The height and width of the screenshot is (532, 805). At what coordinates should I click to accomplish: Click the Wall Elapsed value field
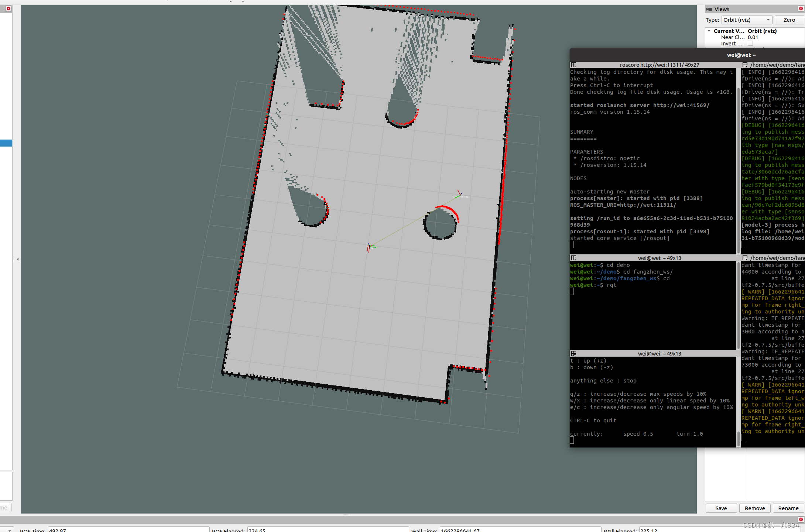point(720,530)
